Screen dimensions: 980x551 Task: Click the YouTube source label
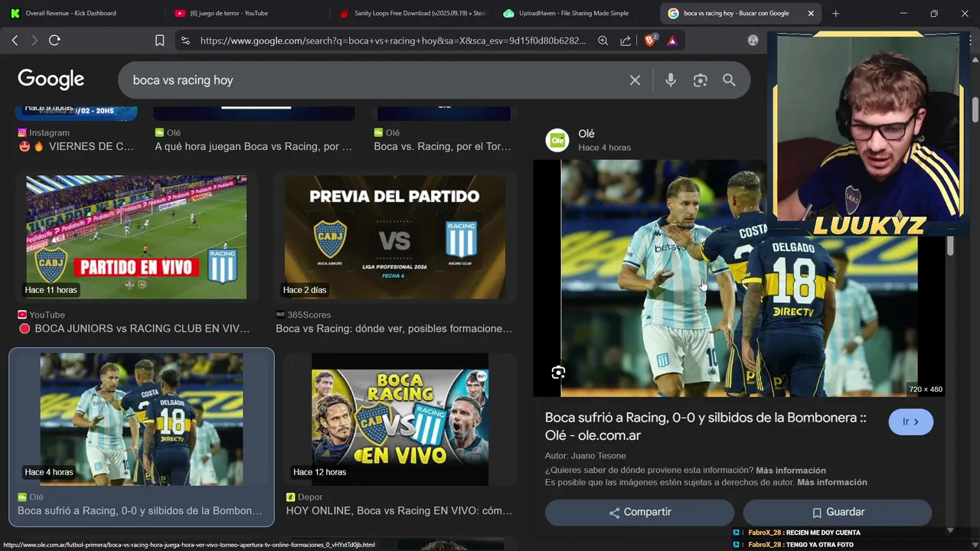47,315
